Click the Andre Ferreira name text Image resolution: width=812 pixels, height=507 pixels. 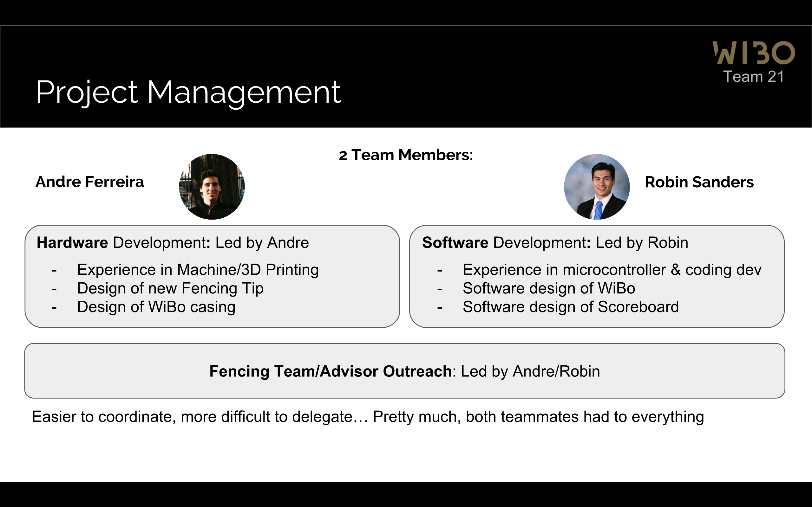point(89,182)
